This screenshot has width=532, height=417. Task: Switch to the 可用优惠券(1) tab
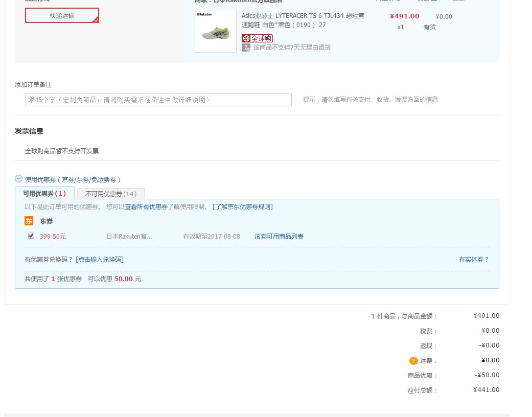[44, 193]
